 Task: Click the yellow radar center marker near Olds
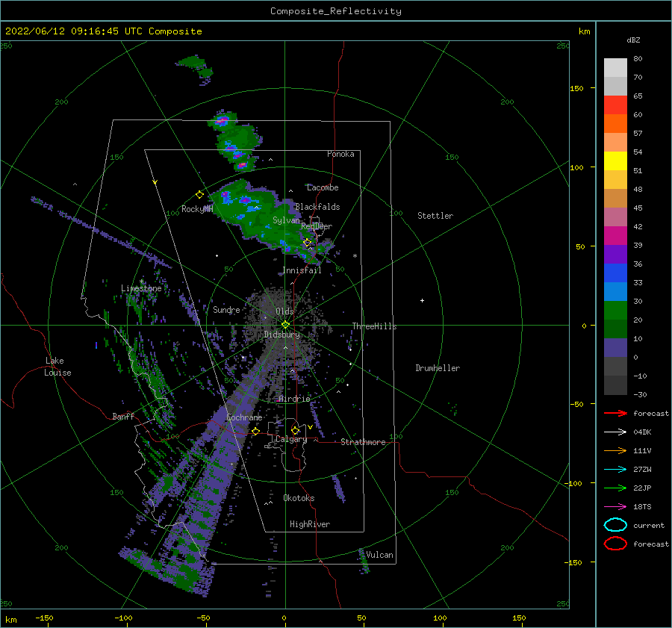coord(285,325)
